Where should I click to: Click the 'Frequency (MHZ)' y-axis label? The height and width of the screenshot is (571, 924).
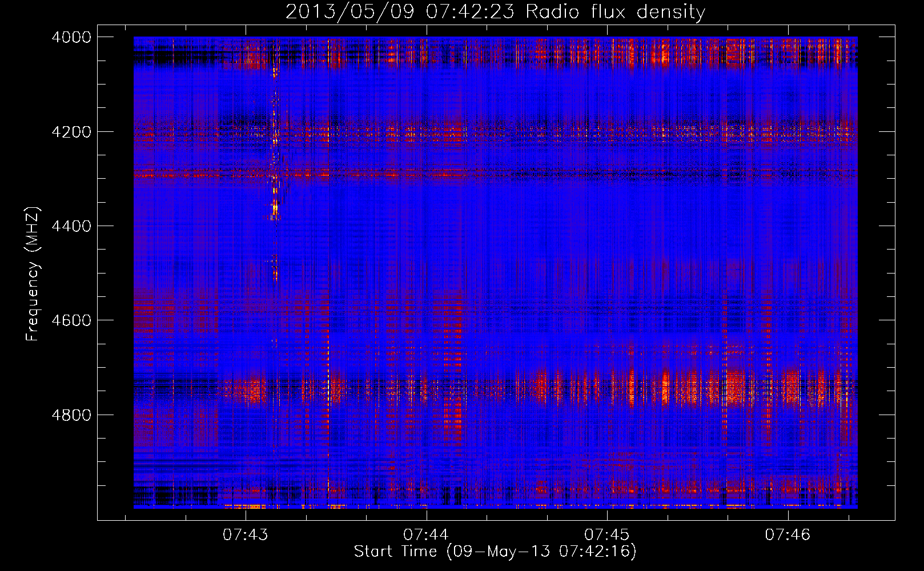pyautogui.click(x=33, y=274)
